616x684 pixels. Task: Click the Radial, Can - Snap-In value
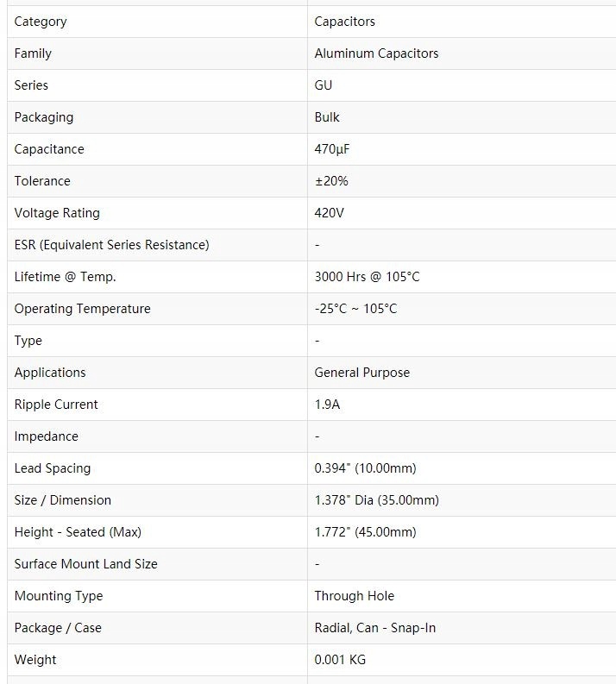pos(374,628)
